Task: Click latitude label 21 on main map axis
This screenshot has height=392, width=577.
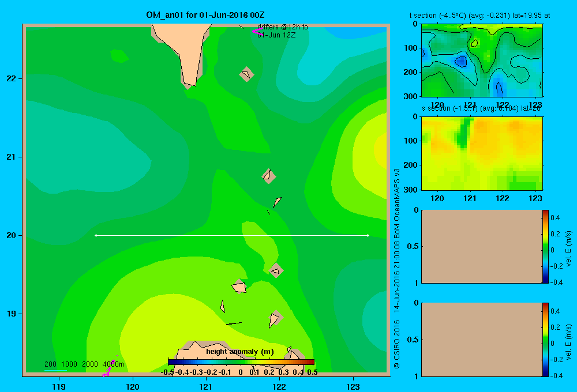Action: (x=12, y=157)
